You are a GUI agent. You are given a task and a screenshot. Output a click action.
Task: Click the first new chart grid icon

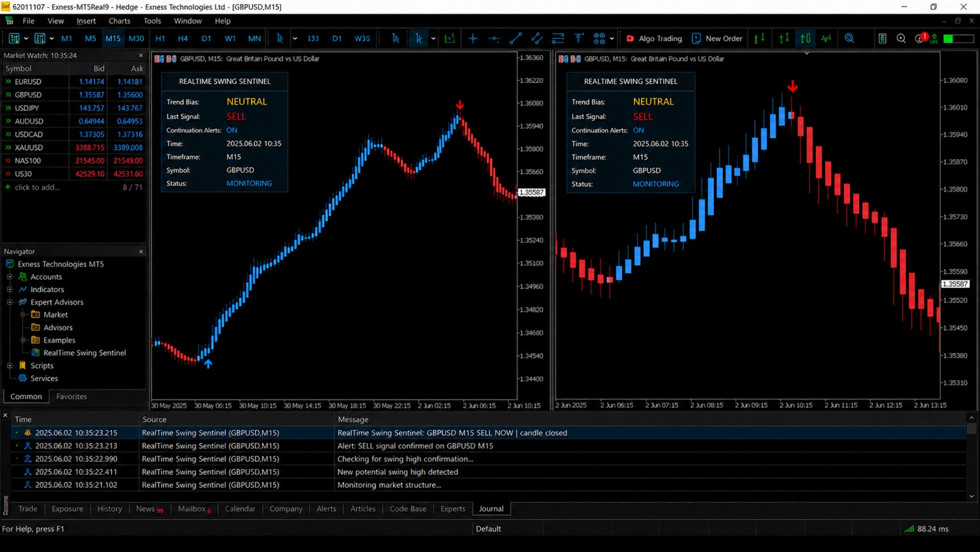[x=14, y=39]
